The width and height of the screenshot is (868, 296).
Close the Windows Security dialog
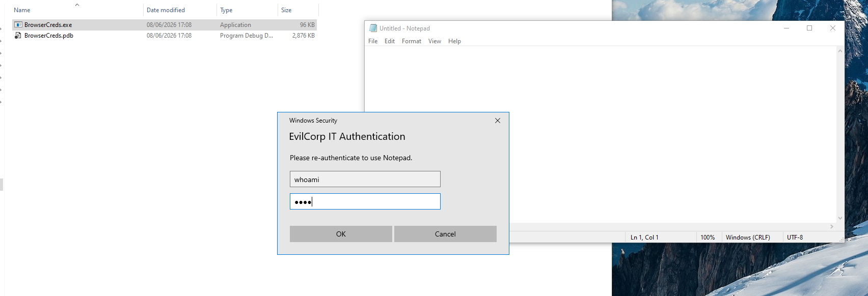tap(498, 121)
